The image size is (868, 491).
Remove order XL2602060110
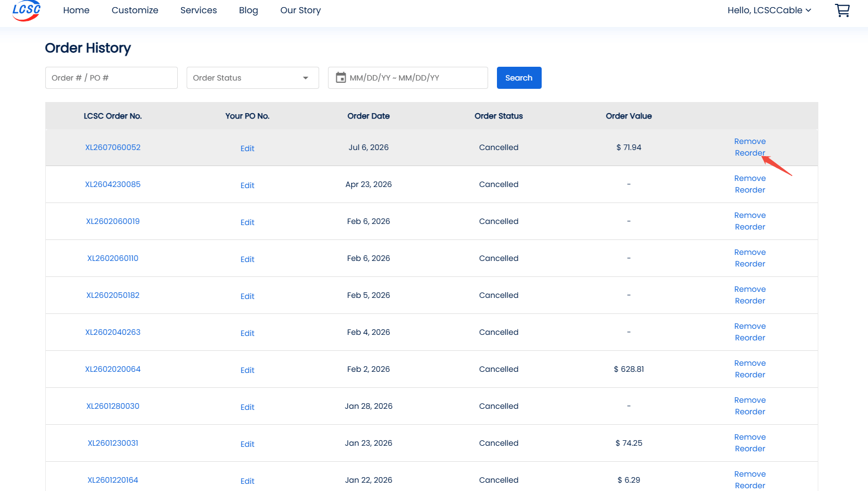tap(750, 252)
